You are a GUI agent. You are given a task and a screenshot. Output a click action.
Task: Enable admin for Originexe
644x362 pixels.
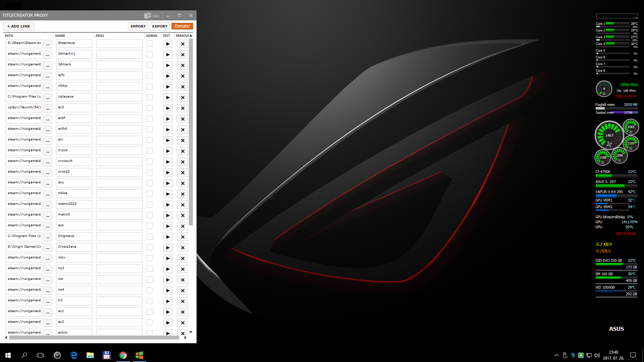click(x=150, y=237)
